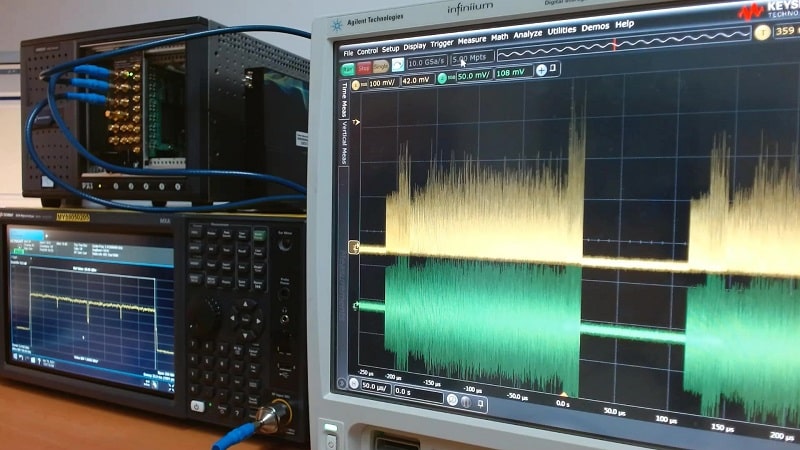
Task: Click the 5.00 Mpts memory depth field
Action: coord(471,59)
